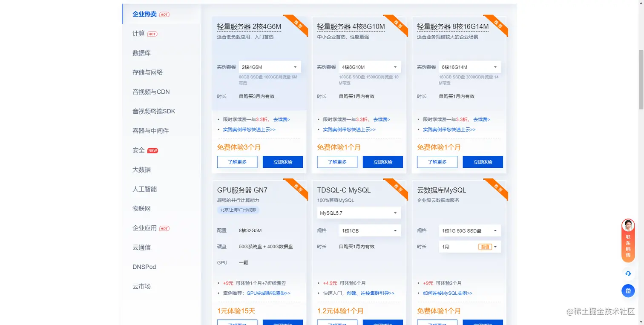Click the 北京/上海/广州/成都 region tag
The image size is (644, 325).
[238, 210]
